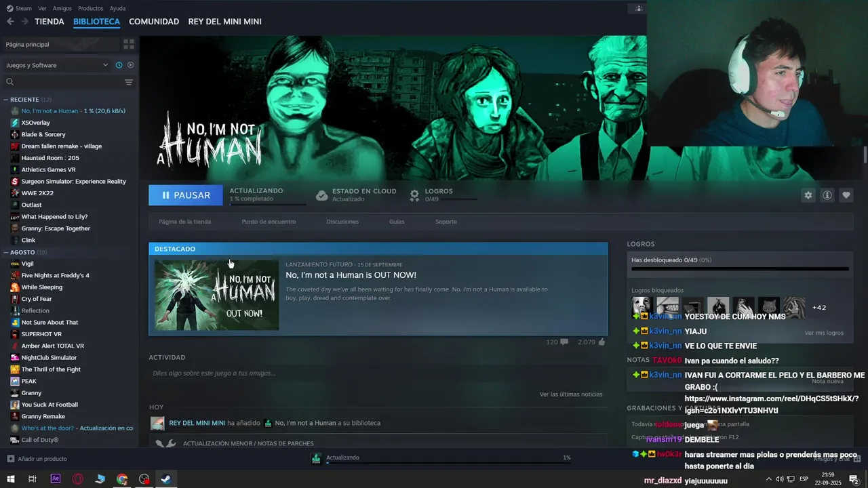Image resolution: width=868 pixels, height=488 pixels.
Task: Focus the library search field
Action: pos(62,82)
